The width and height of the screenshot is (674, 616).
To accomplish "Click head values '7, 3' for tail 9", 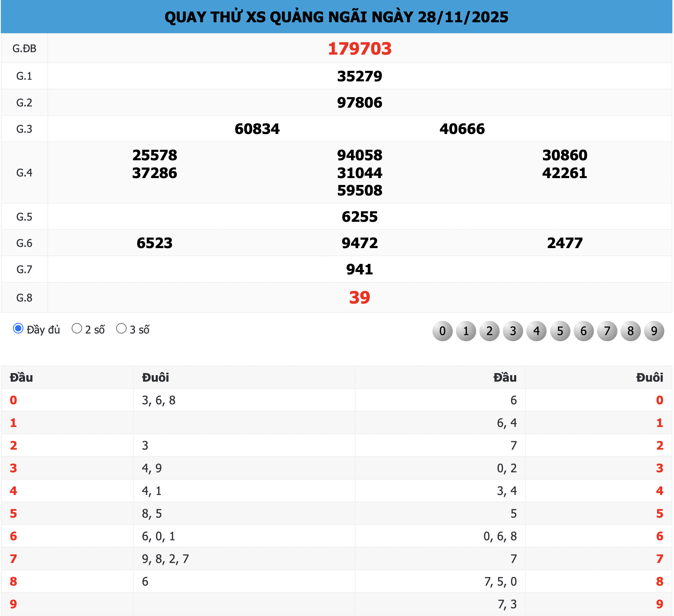I will coord(507,604).
